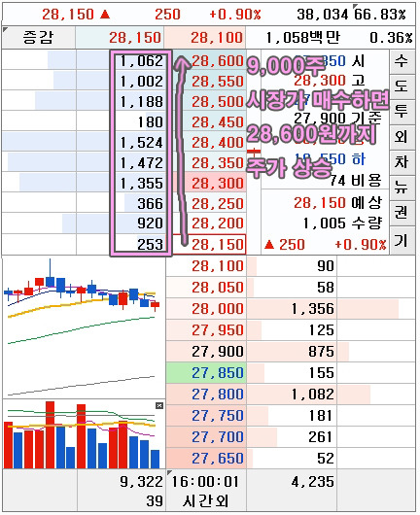Click the candlestick price chart
Viewport: 420px width, 515px height.
click(x=84, y=326)
